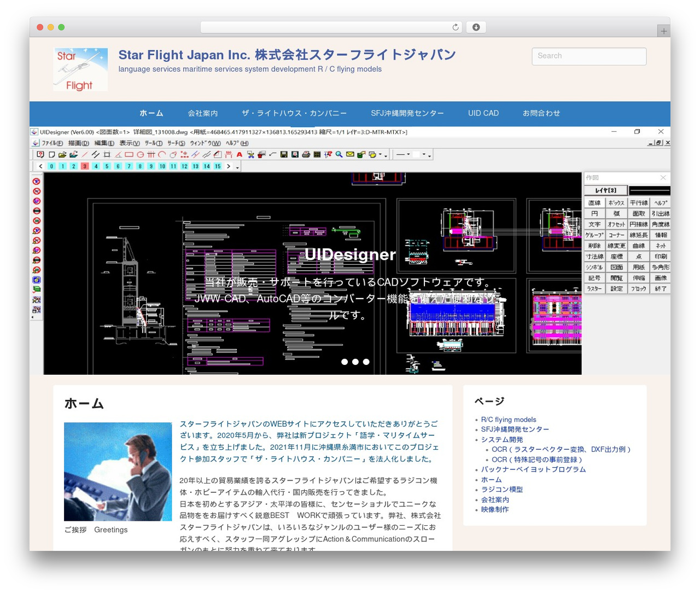Click the 寸法線 button in the 作図 palette
The image size is (700, 593).
tap(594, 257)
